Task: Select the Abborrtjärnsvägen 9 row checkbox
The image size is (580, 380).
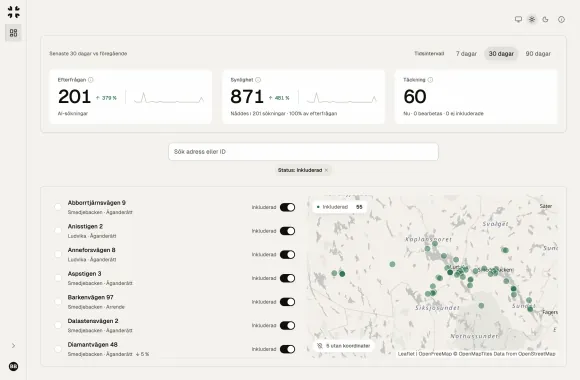Action: pyautogui.click(x=58, y=207)
